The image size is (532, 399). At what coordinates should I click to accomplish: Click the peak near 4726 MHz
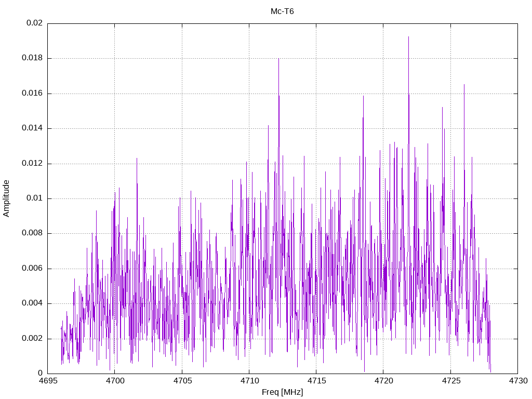click(x=464, y=86)
